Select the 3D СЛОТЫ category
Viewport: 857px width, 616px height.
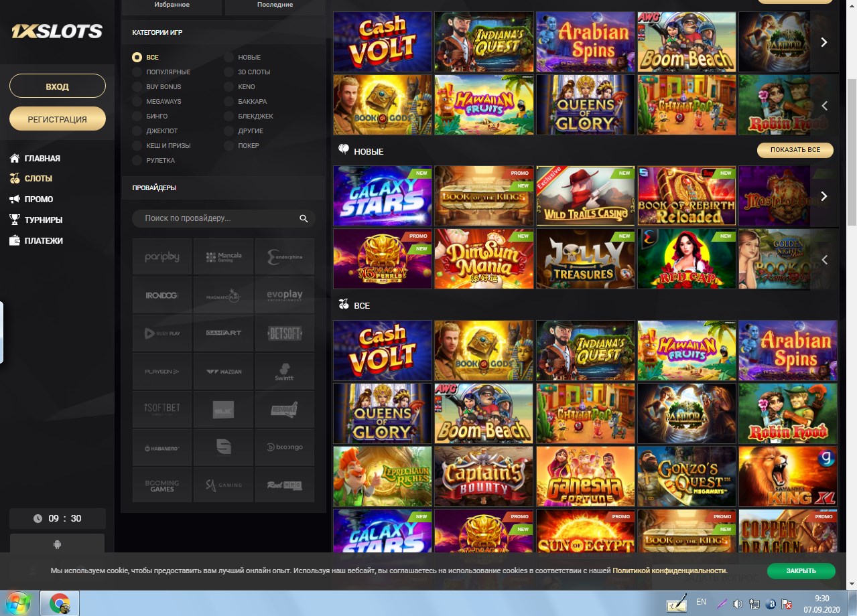click(x=247, y=72)
